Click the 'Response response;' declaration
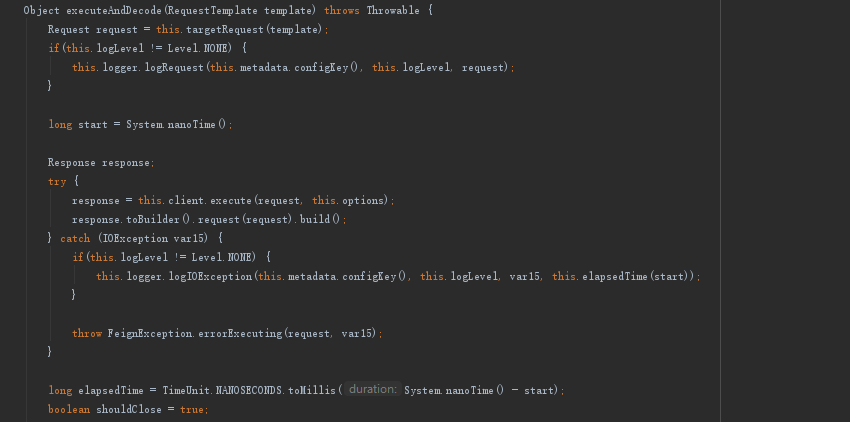 [101, 162]
